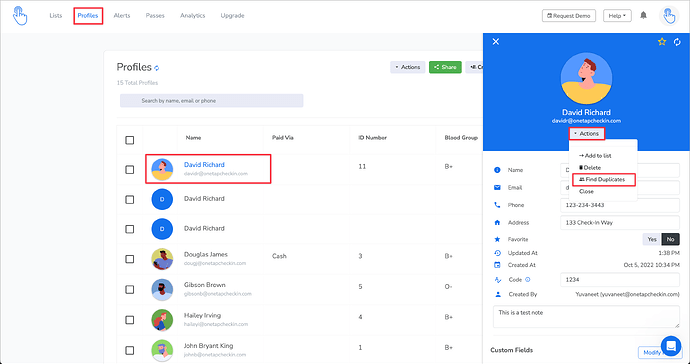Close the David Richard profile panel
Image resolution: width=690 pixels, height=364 pixels.
(x=495, y=41)
